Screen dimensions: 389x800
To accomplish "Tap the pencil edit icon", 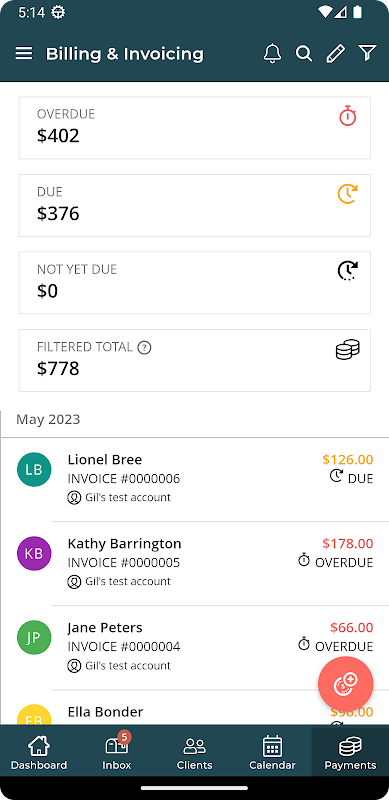I will 335,53.
